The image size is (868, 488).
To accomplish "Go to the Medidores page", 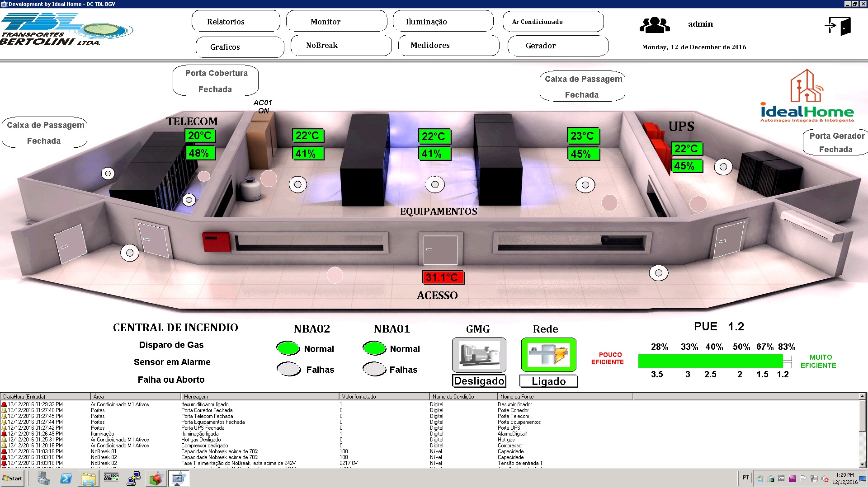I will 448,45.
